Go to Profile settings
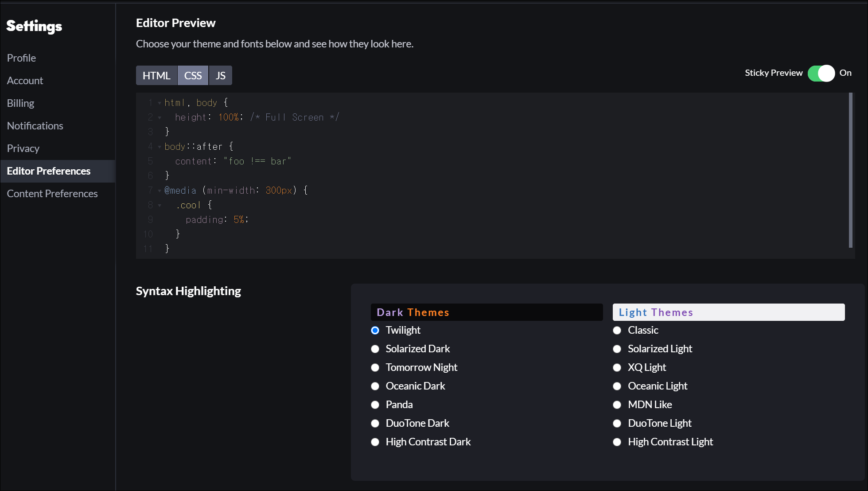Viewport: 868px width, 491px height. click(x=21, y=58)
